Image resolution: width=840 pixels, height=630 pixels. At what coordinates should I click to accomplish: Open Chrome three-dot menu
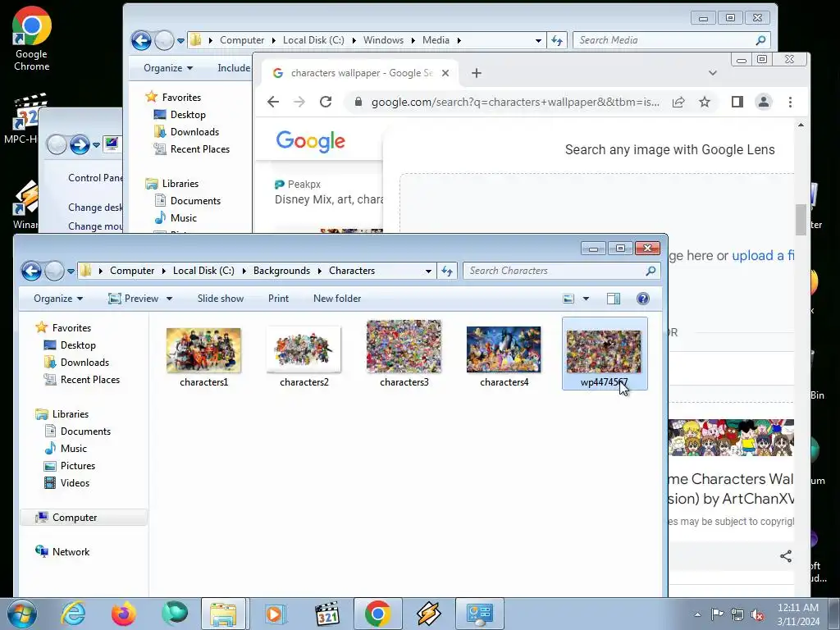coord(790,102)
